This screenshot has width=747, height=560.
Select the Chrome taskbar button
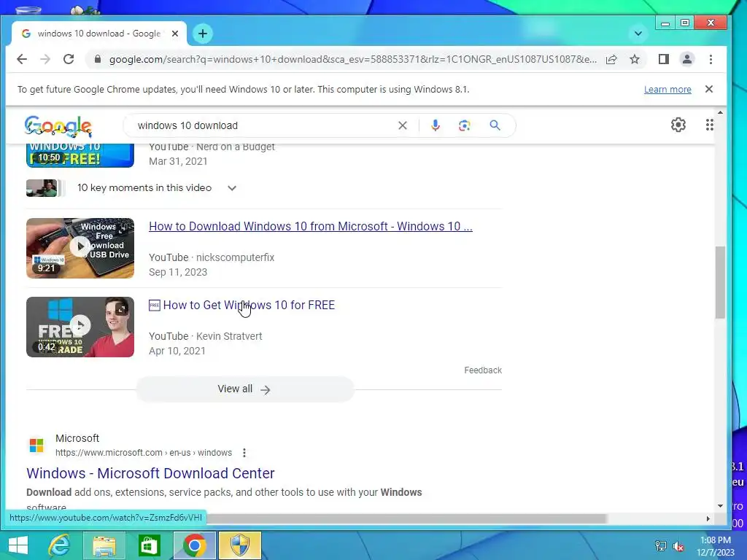(x=194, y=545)
